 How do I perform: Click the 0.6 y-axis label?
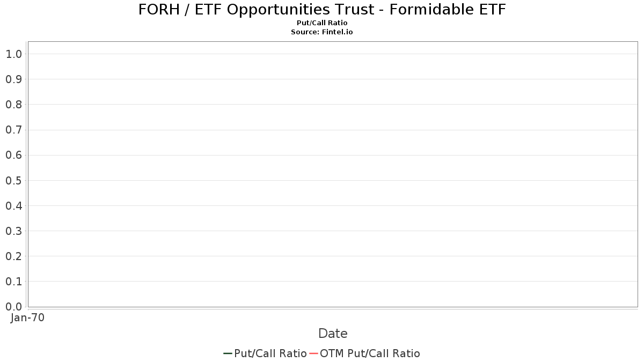click(13, 155)
